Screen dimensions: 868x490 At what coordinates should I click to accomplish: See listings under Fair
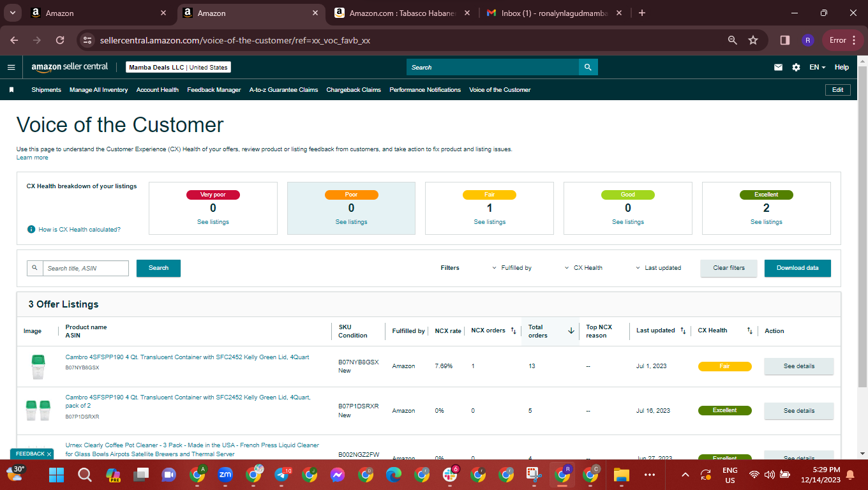(x=490, y=222)
